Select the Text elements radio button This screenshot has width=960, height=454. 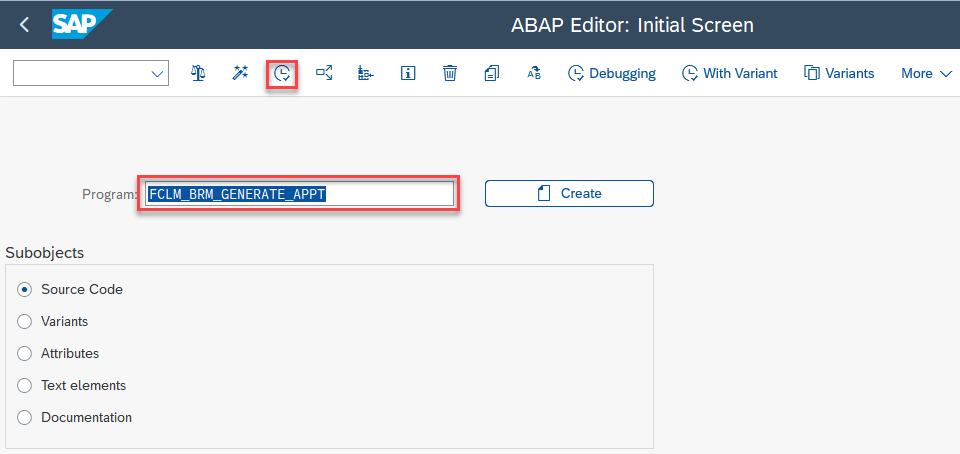coord(24,385)
